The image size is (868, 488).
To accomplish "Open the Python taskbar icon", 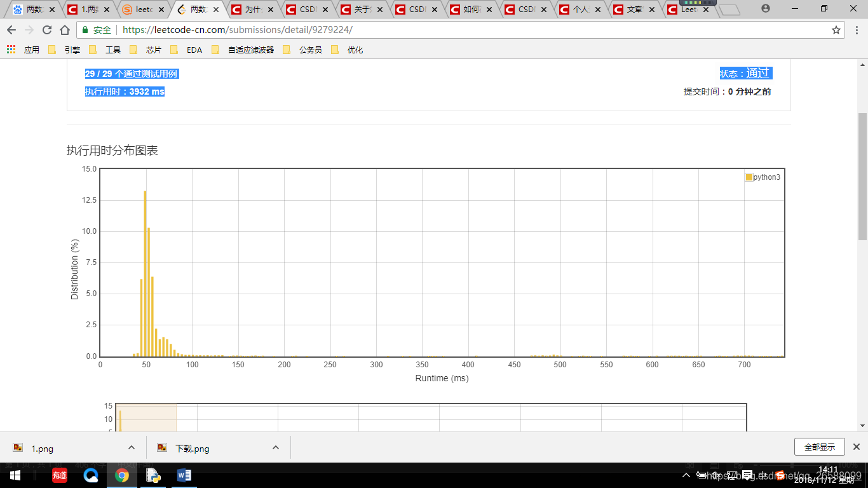I will tap(153, 475).
